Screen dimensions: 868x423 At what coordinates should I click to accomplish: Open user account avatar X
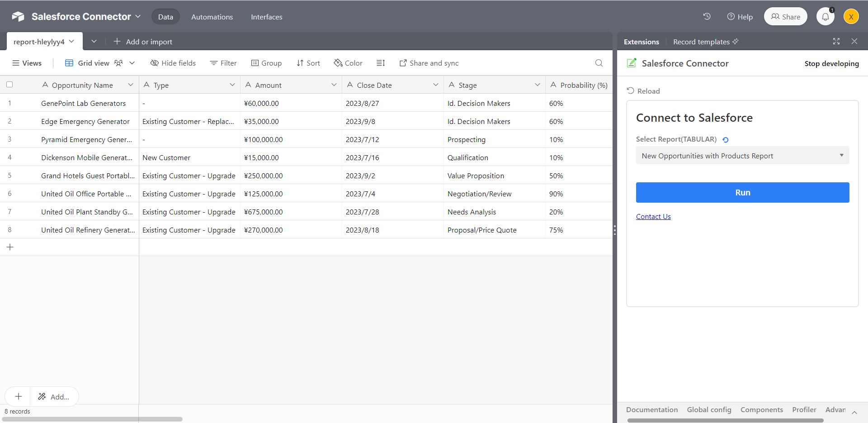[x=851, y=17]
